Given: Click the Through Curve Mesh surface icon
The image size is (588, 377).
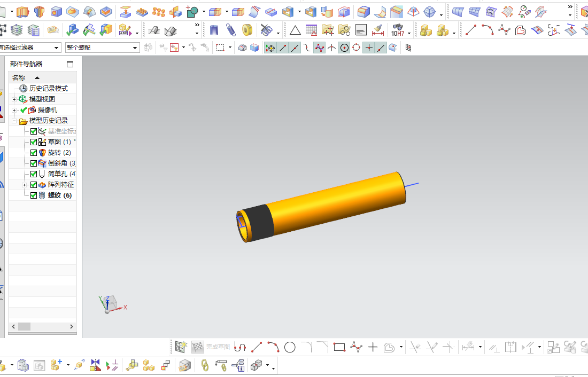Looking at the screenshot, I should point(474,12).
